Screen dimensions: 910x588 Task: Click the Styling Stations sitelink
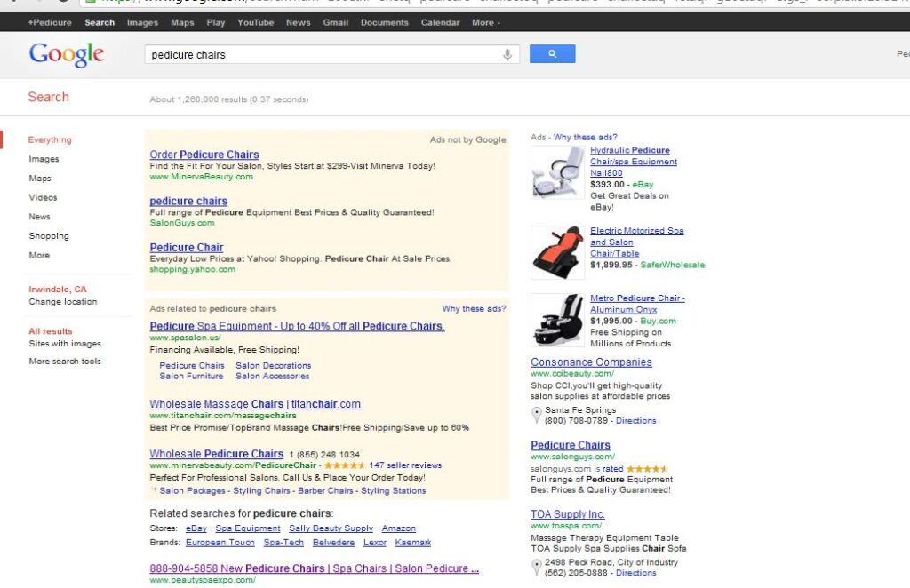point(394,490)
